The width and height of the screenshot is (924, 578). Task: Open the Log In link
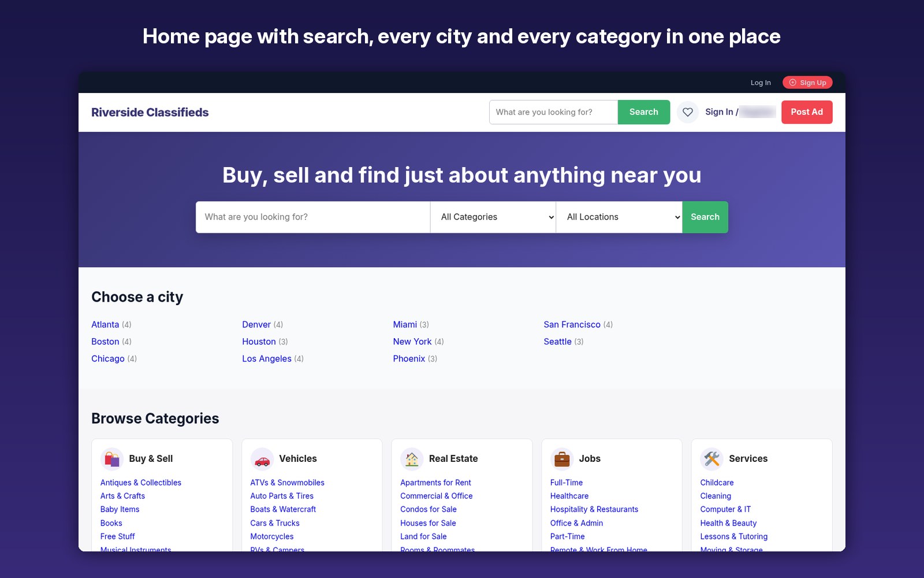761,83
